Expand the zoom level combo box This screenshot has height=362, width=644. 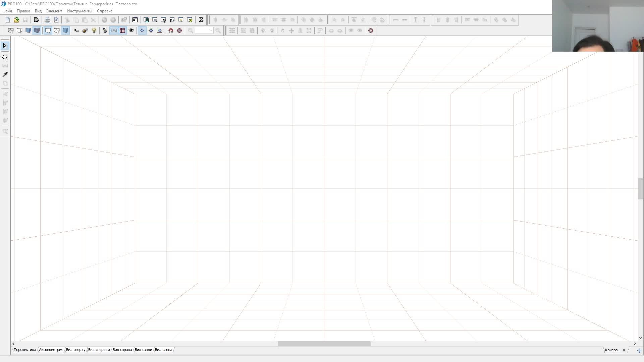click(x=210, y=31)
